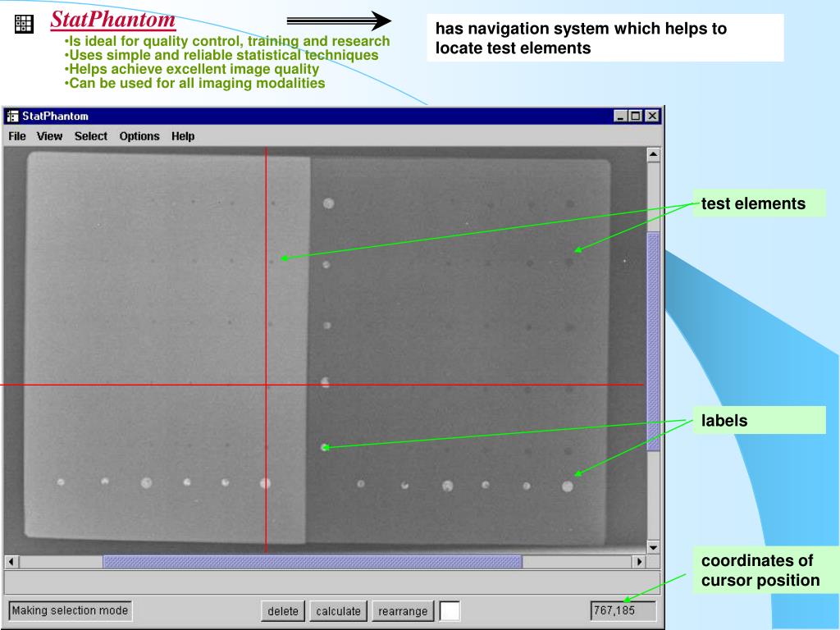The height and width of the screenshot is (630, 840).
Task: Open the View menu
Action: coord(49,136)
